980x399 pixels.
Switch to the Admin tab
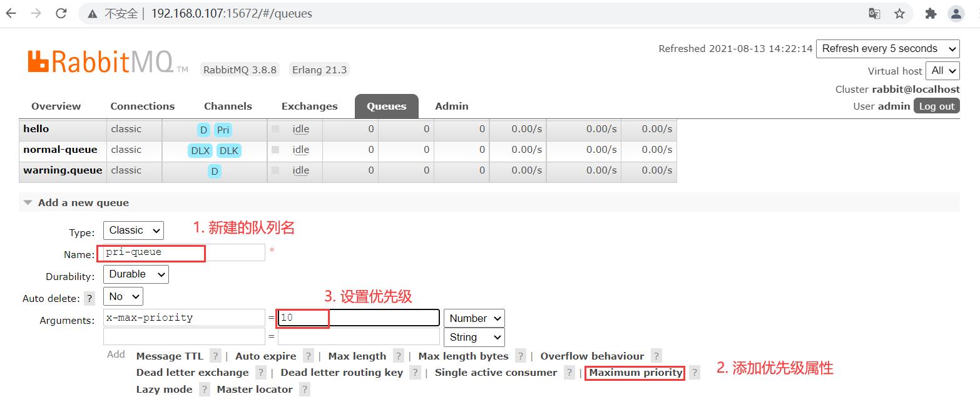[x=452, y=106]
